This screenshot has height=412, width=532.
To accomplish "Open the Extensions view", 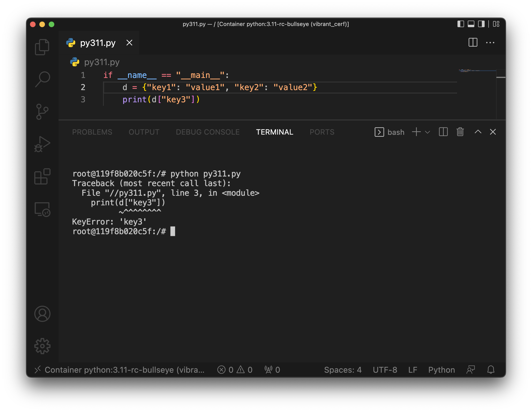I will [42, 177].
